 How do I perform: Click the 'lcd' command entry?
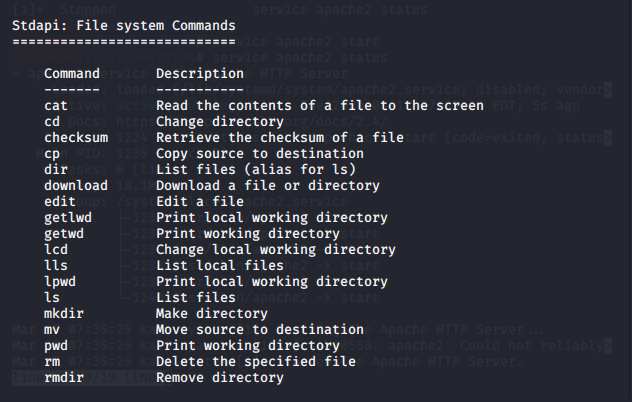click(56, 250)
